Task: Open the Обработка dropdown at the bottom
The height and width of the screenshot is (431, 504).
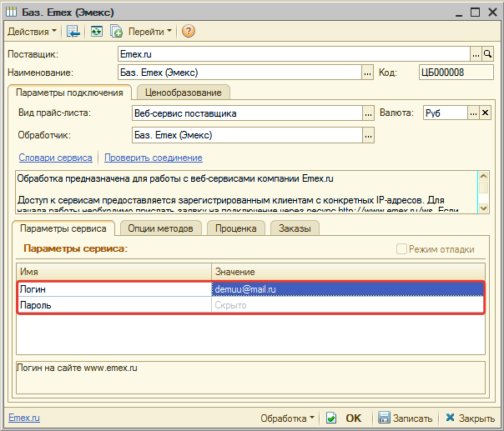Action: 287,418
